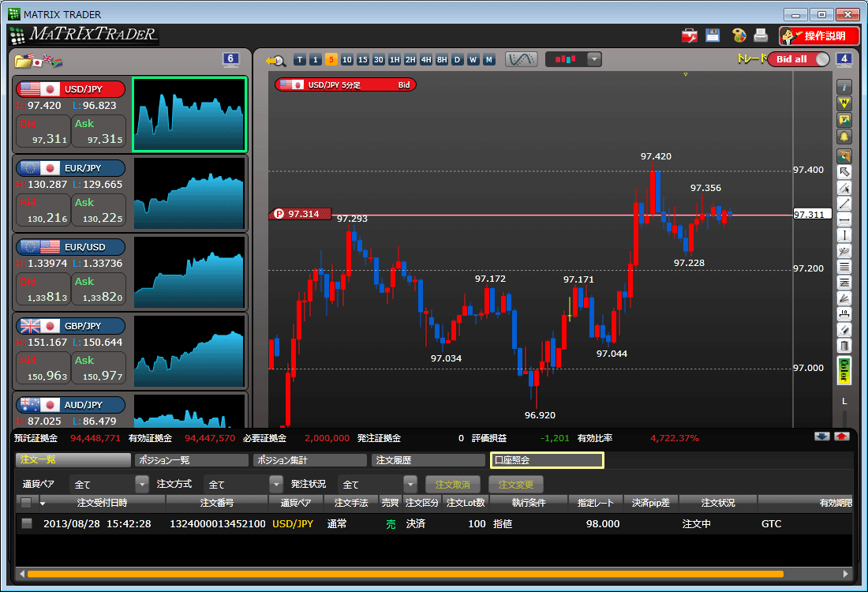The width and height of the screenshot is (868, 592).
Task: Click the red up arrow panel icon
Action: click(841, 437)
